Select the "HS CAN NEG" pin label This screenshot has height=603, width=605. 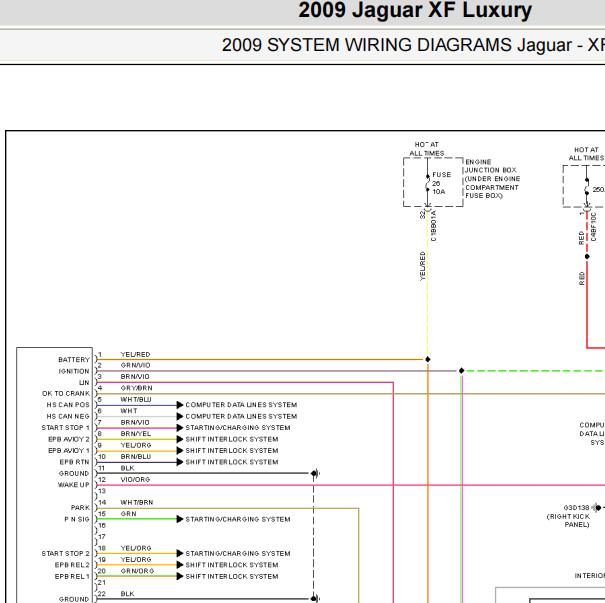pos(68,416)
